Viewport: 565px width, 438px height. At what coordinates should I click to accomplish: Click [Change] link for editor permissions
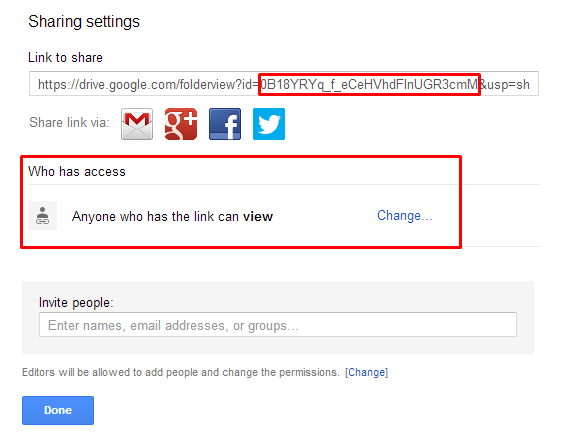(x=366, y=372)
